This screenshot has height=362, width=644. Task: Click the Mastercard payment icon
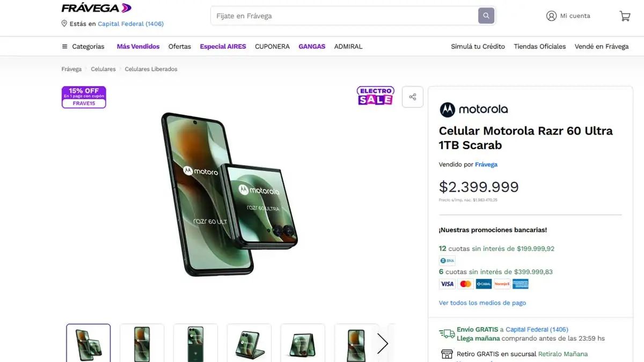point(465,284)
